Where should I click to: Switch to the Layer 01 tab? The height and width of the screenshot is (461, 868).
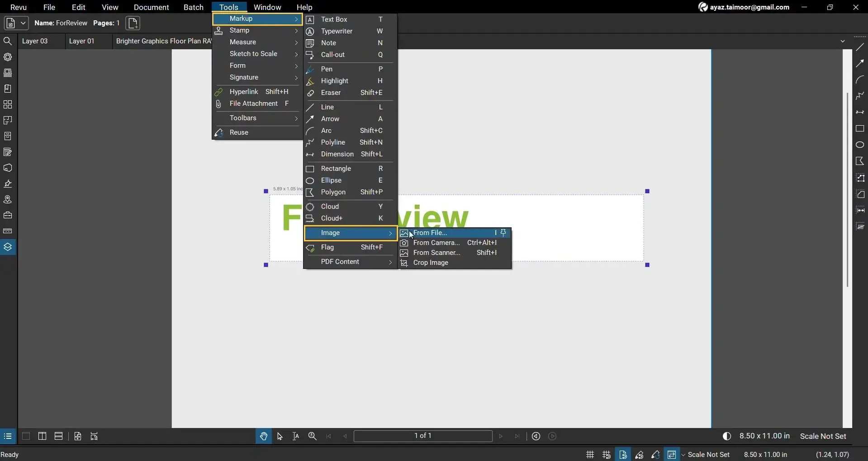pyautogui.click(x=82, y=41)
